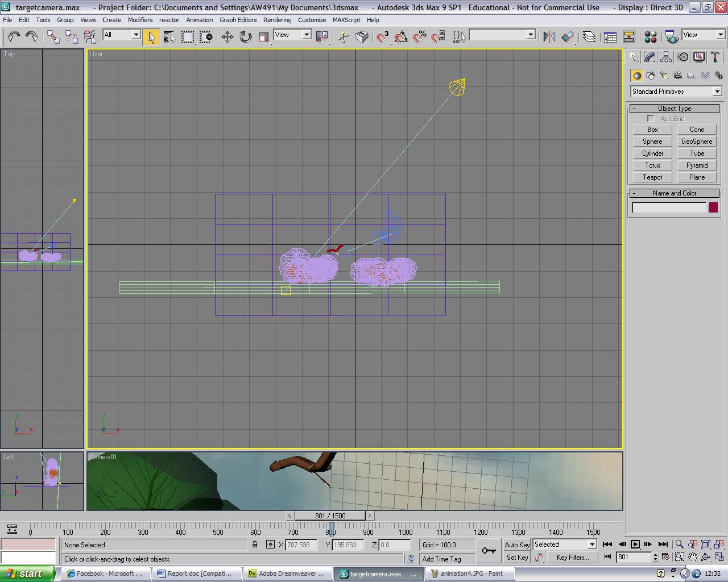The height and width of the screenshot is (582, 728).
Task: Toggle Auto Key animation mode
Action: point(516,544)
